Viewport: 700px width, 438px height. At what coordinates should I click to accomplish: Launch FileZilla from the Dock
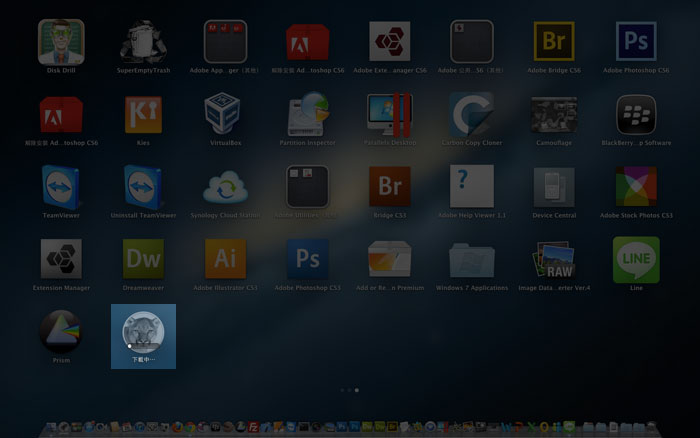[x=253, y=427]
